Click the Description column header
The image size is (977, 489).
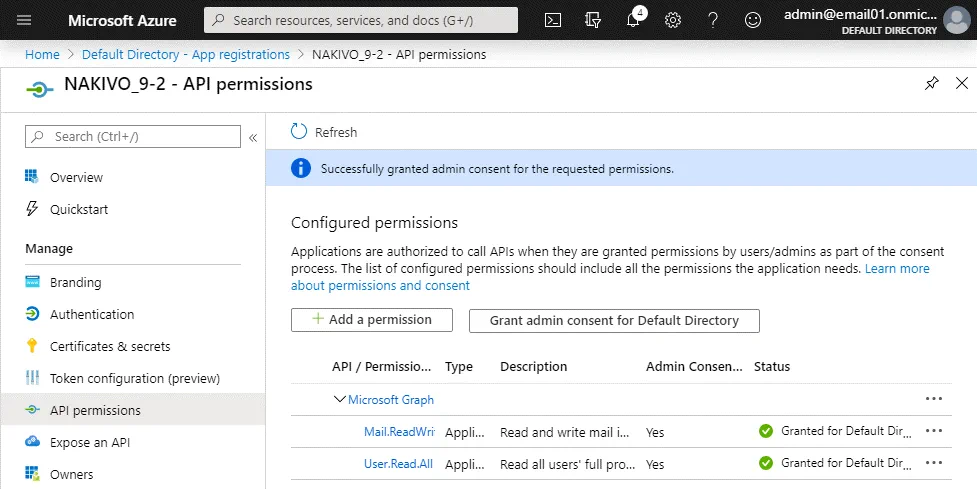pyautogui.click(x=533, y=366)
